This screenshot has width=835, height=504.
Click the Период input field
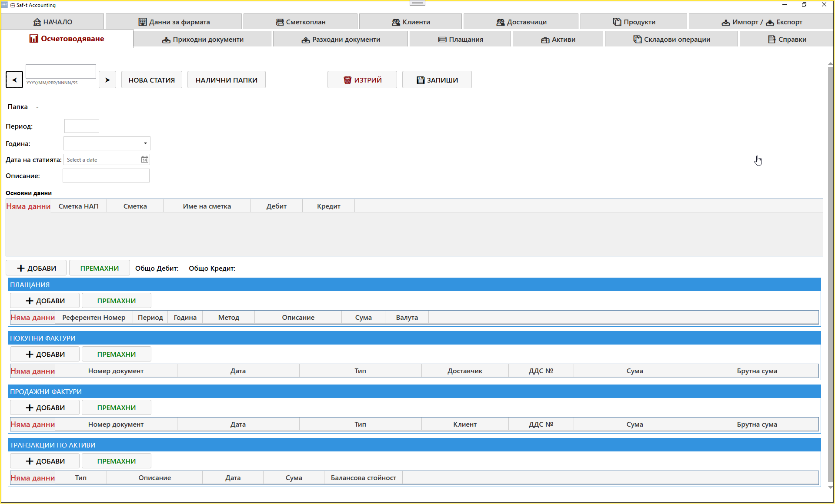(x=82, y=126)
